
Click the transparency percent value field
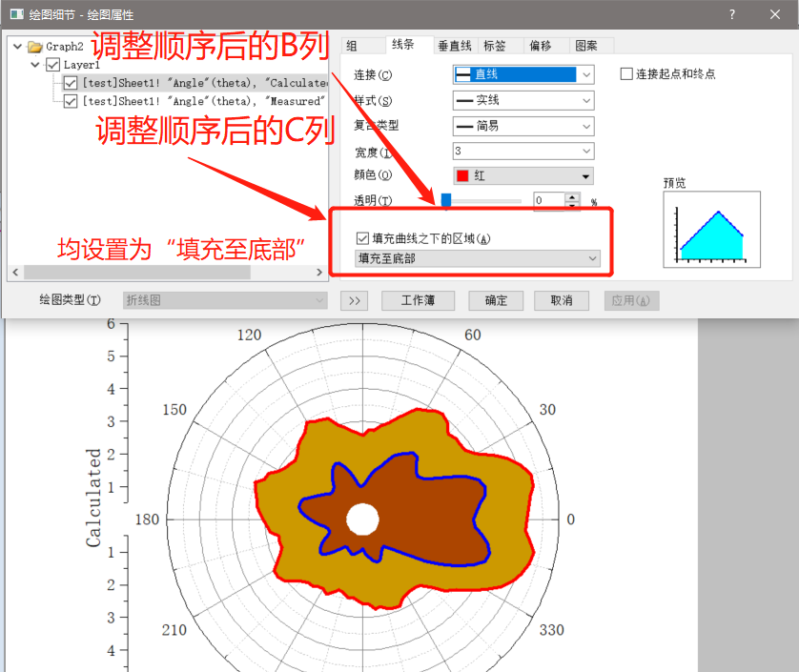[x=549, y=200]
